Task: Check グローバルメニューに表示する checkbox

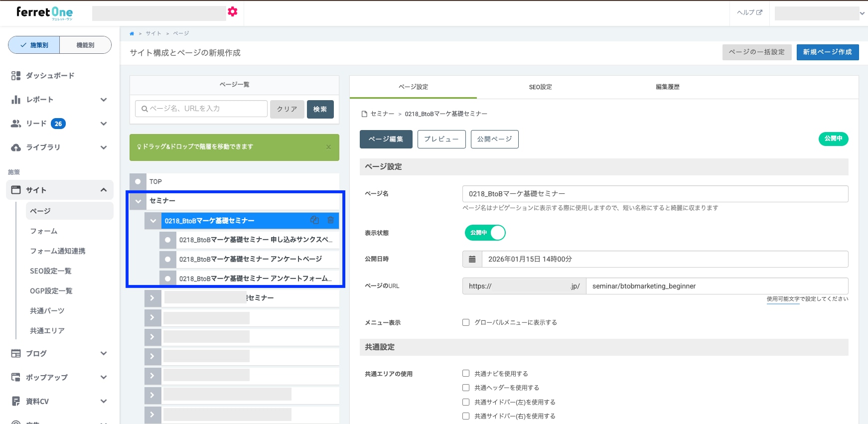Action: [466, 322]
